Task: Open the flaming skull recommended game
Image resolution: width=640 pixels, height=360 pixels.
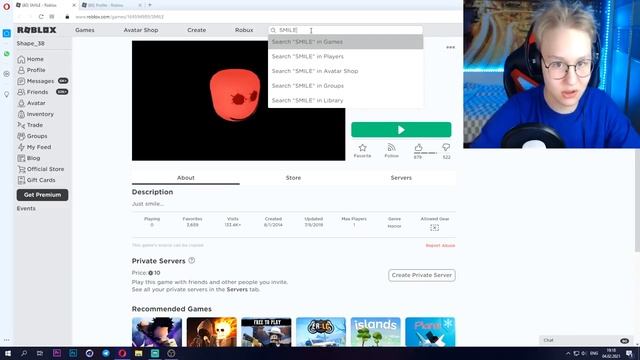Action: tap(211, 332)
